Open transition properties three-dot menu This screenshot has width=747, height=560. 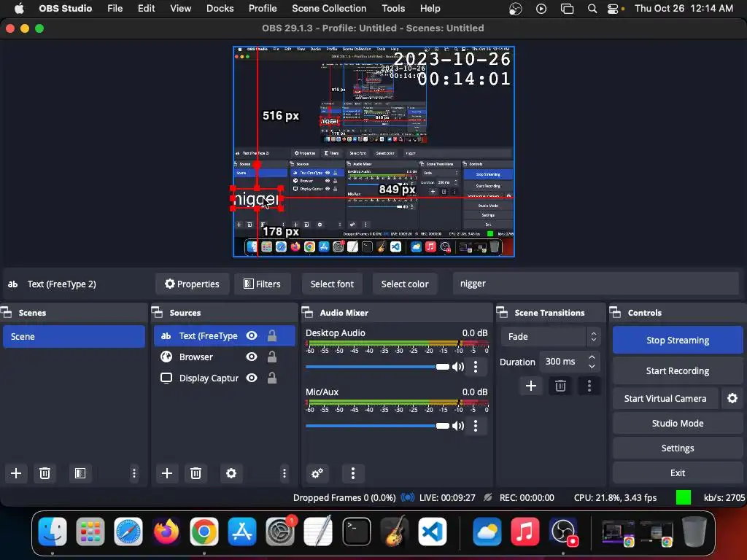click(589, 386)
